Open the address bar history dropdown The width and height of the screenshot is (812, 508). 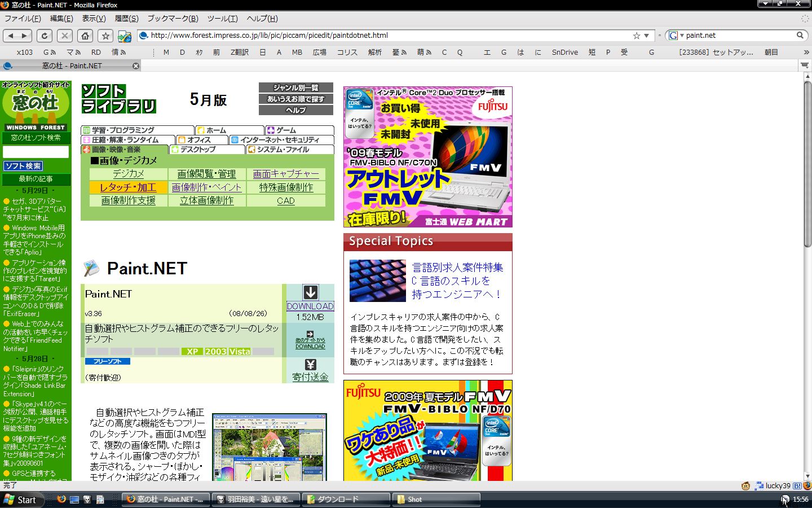646,36
